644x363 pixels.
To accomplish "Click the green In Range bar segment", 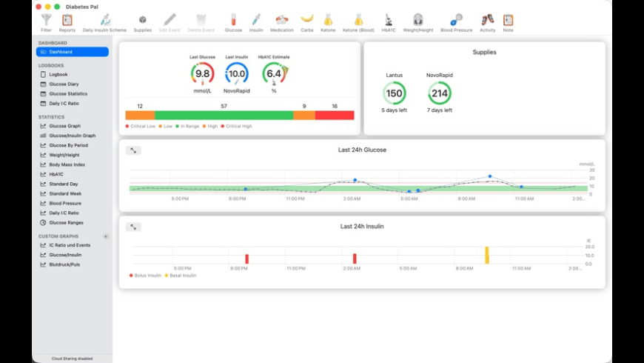I will click(x=224, y=116).
